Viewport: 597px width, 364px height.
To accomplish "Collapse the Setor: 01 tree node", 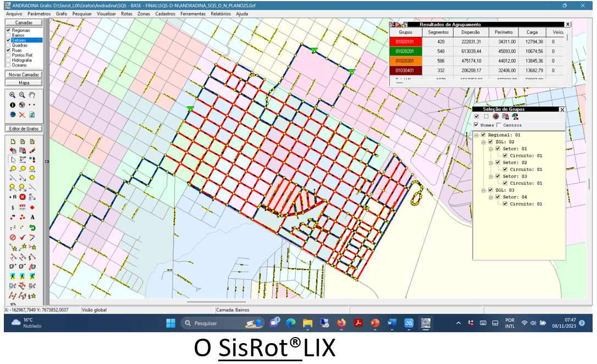I will point(491,149).
